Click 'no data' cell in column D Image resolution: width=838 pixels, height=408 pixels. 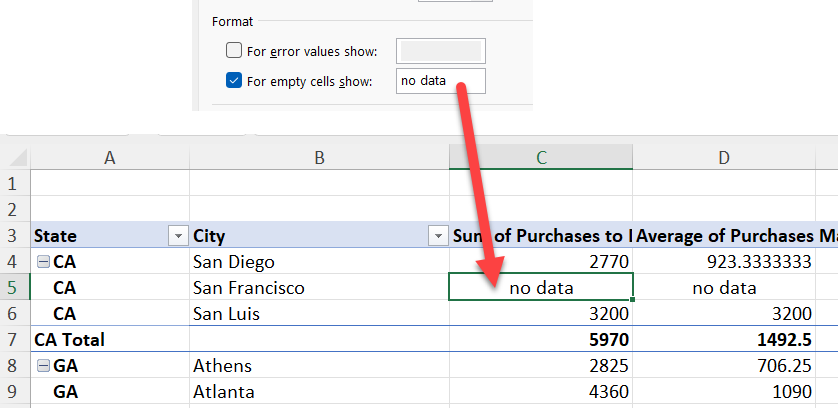tap(724, 287)
